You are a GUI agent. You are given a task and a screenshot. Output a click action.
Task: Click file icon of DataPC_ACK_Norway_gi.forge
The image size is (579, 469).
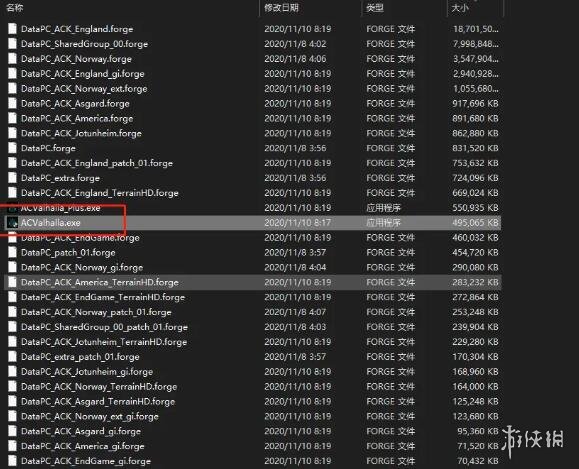coord(13,267)
